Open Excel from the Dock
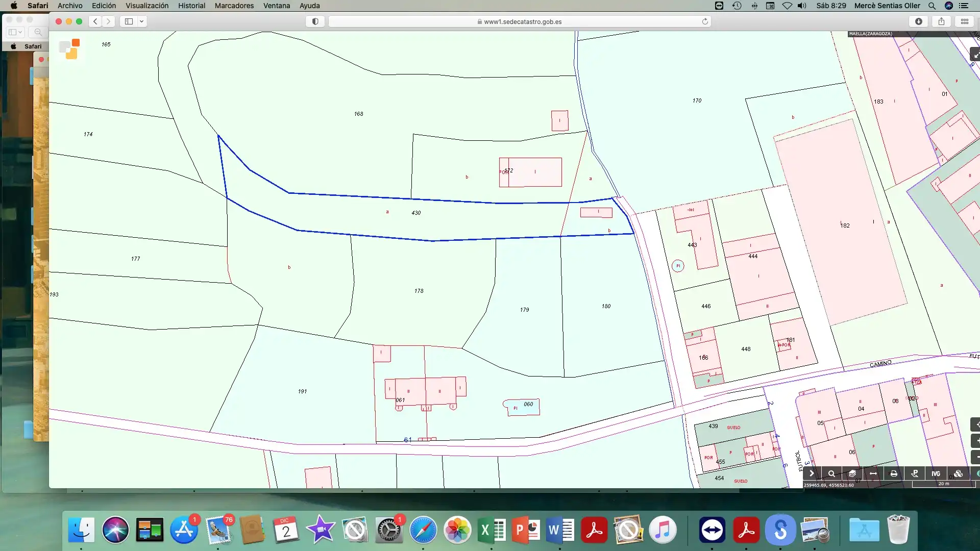 point(492,530)
